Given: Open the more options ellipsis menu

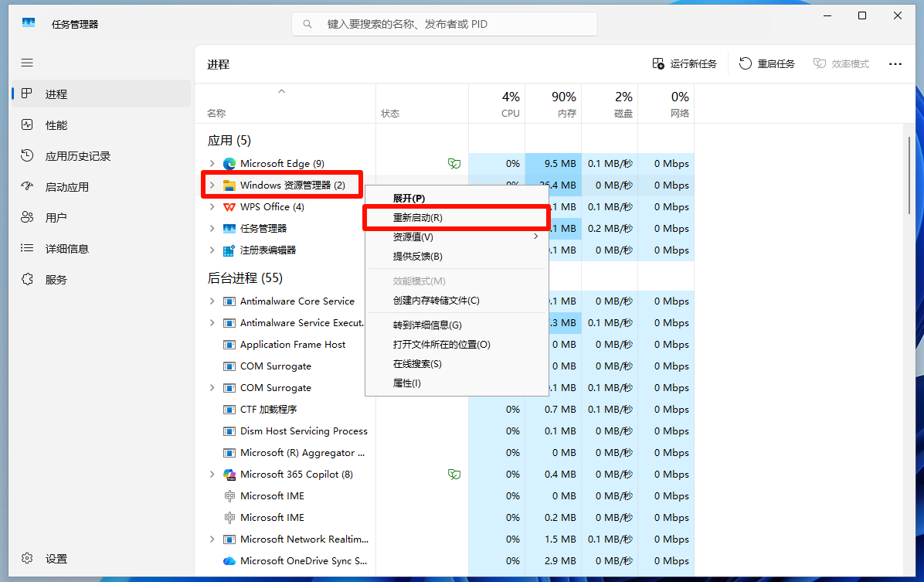Looking at the screenshot, I should pyautogui.click(x=895, y=63).
